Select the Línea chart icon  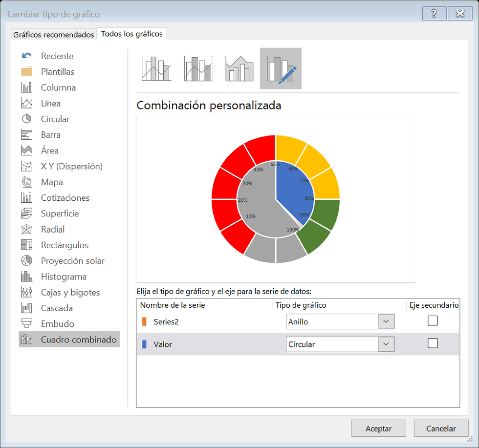(26, 103)
